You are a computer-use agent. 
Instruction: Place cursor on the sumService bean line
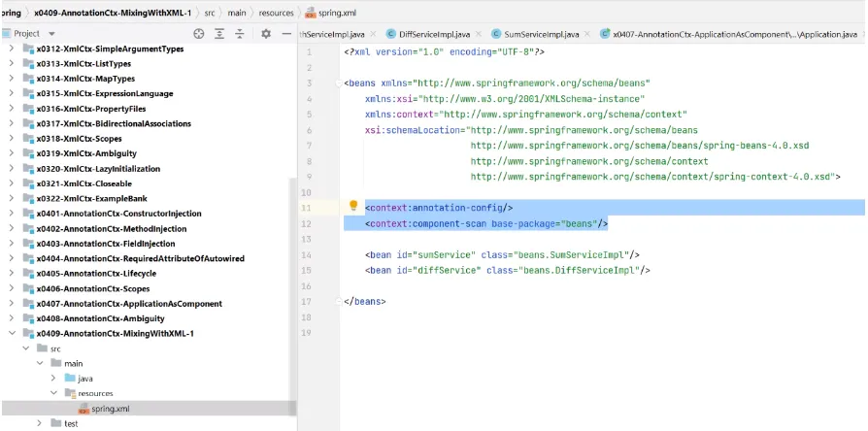(502, 255)
